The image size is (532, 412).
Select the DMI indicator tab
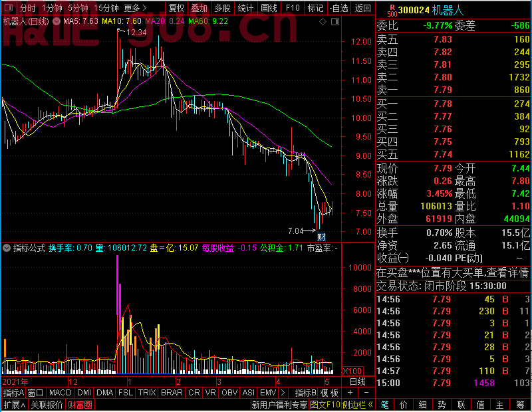(x=84, y=392)
